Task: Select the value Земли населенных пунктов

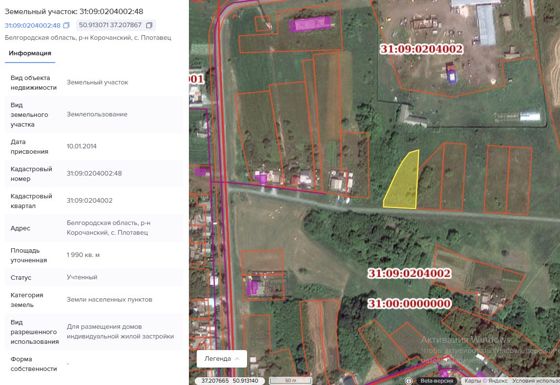Action: (109, 300)
